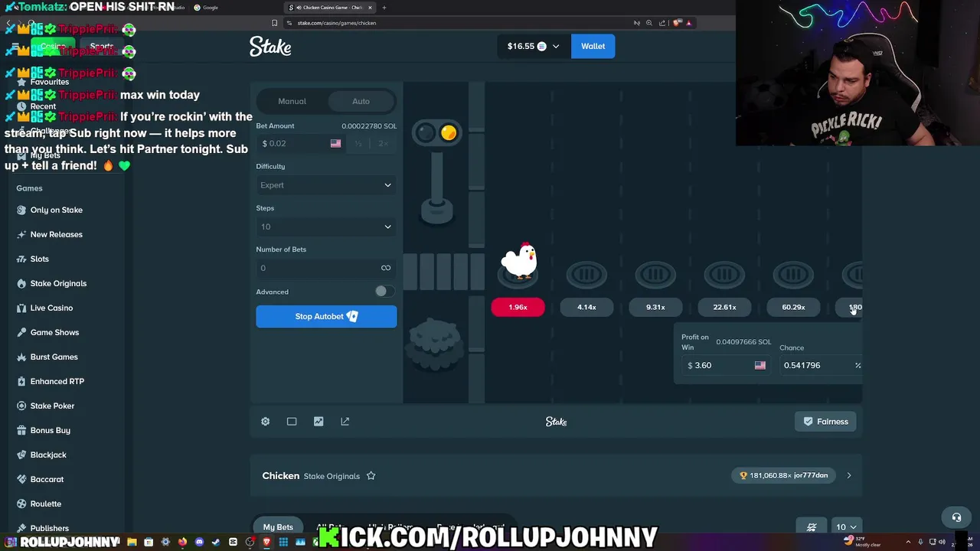
Task: Click the Game Shows sidebar icon
Action: [21, 332]
